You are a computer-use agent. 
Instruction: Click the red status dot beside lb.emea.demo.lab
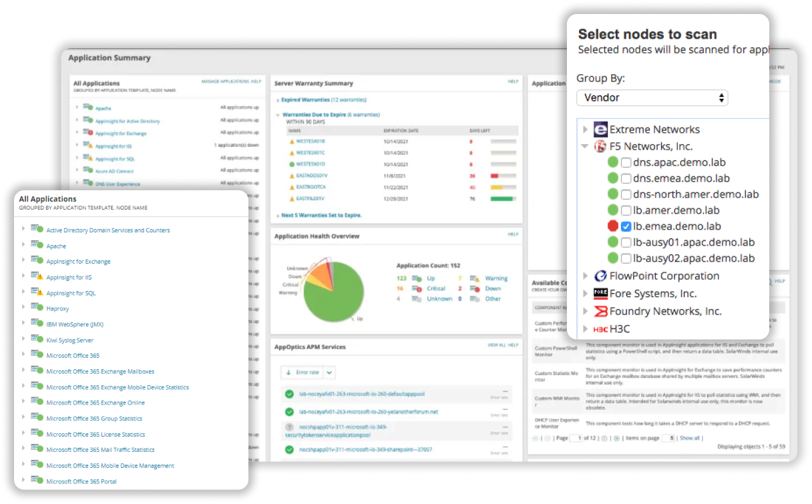[x=613, y=226]
